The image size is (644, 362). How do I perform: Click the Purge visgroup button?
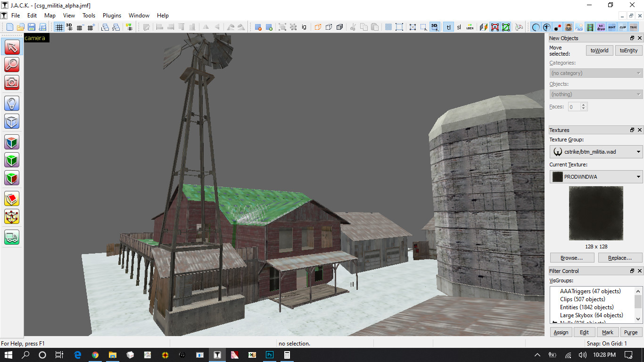631,332
